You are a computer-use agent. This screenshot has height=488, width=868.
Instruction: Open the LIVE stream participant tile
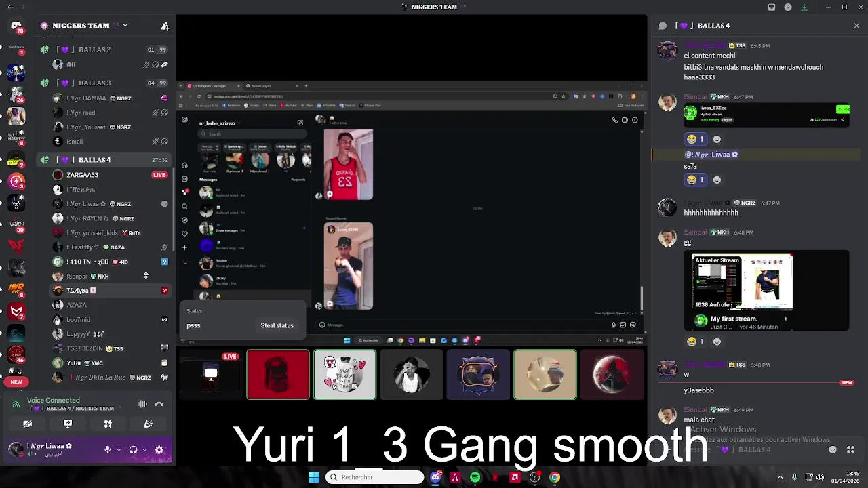point(211,375)
